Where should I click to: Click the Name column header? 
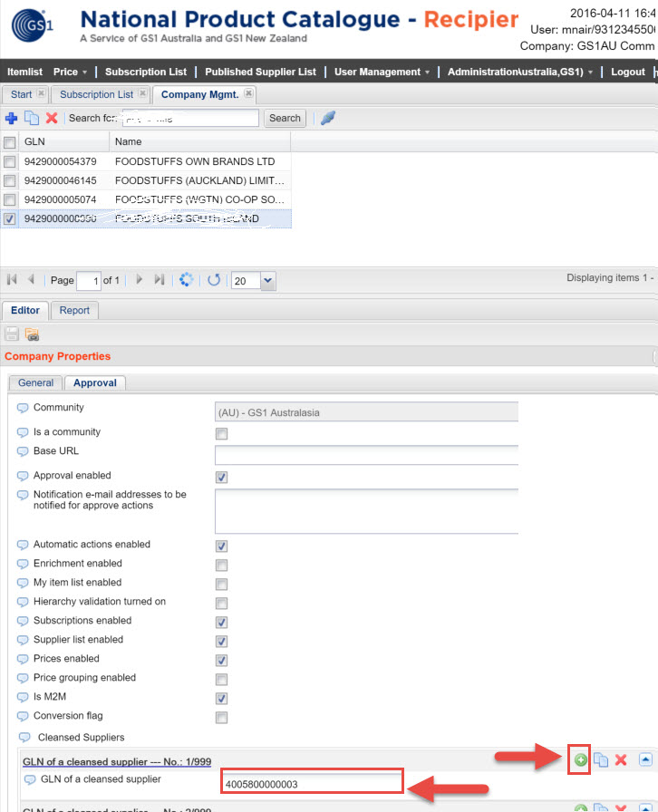coord(200,142)
